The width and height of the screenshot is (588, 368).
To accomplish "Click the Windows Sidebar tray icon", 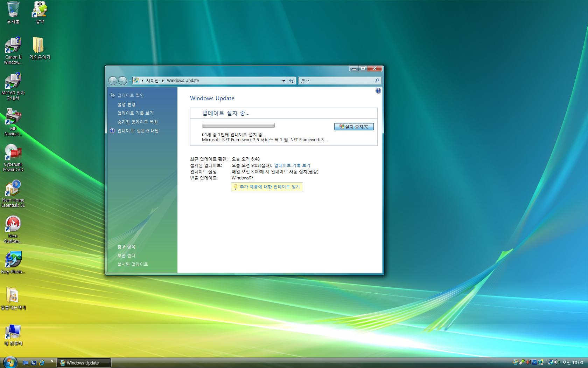I will click(x=541, y=362).
